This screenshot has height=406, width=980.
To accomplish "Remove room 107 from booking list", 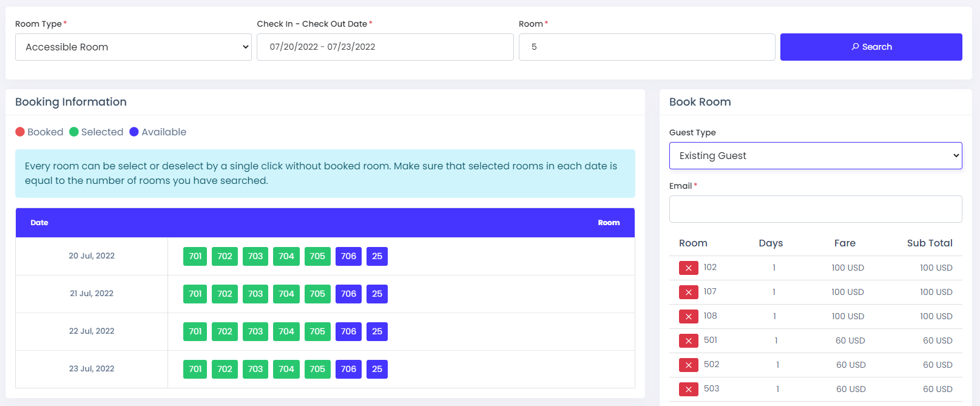I will (688, 292).
